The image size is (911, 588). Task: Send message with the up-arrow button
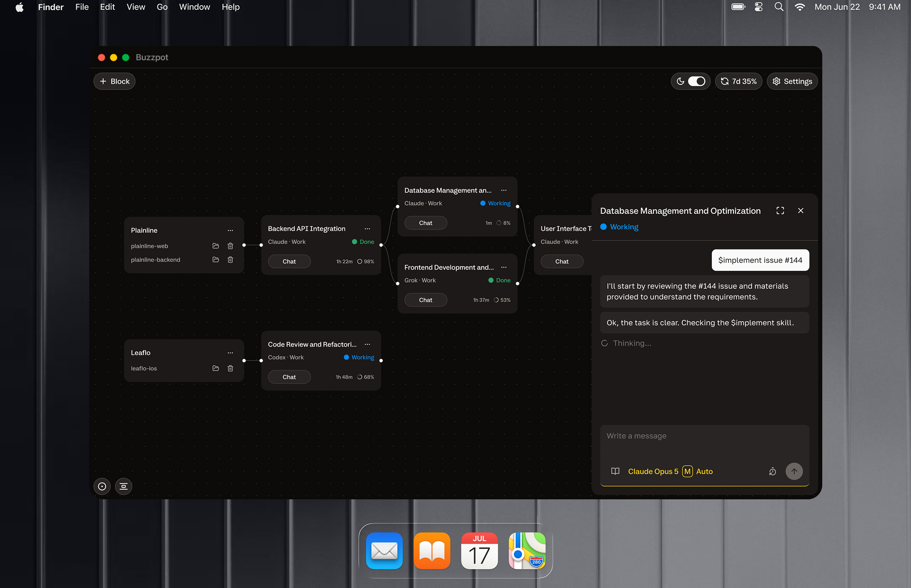point(794,471)
